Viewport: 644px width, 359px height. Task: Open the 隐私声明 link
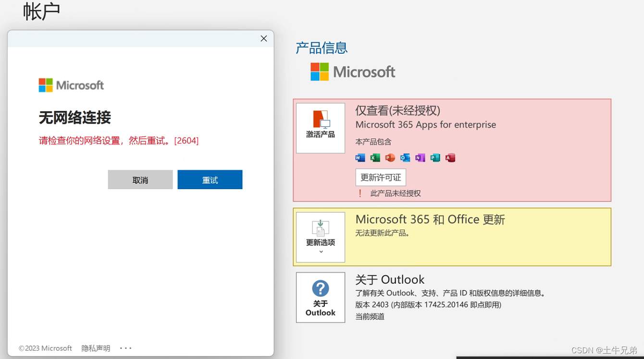pos(96,348)
